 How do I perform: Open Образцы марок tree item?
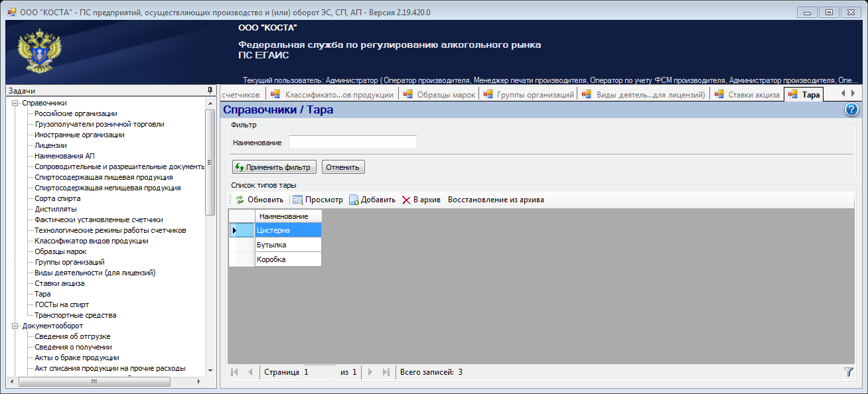[60, 251]
